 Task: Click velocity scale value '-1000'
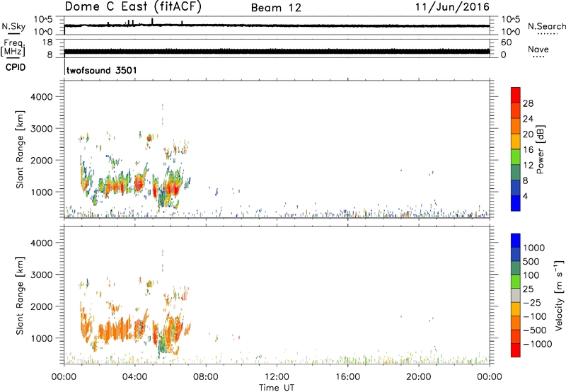point(538,344)
